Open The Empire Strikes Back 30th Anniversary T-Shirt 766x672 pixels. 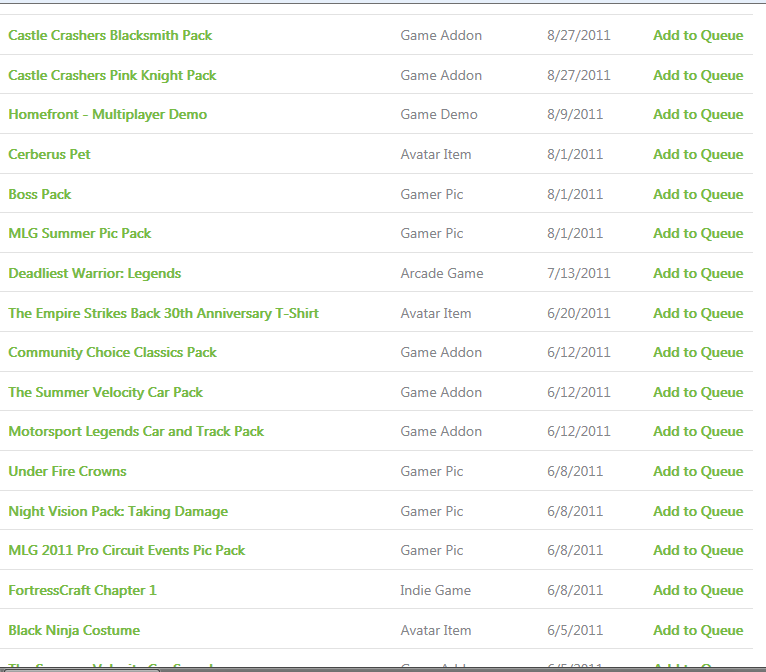pyautogui.click(x=163, y=314)
